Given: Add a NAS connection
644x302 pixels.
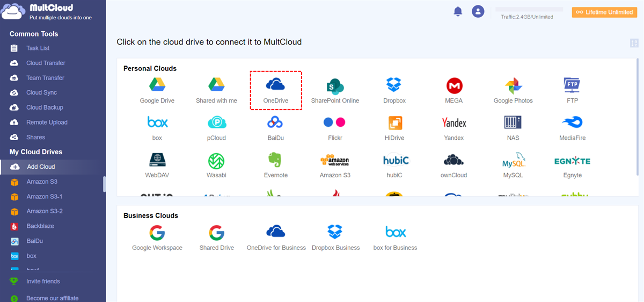Looking at the screenshot, I should click(513, 128).
